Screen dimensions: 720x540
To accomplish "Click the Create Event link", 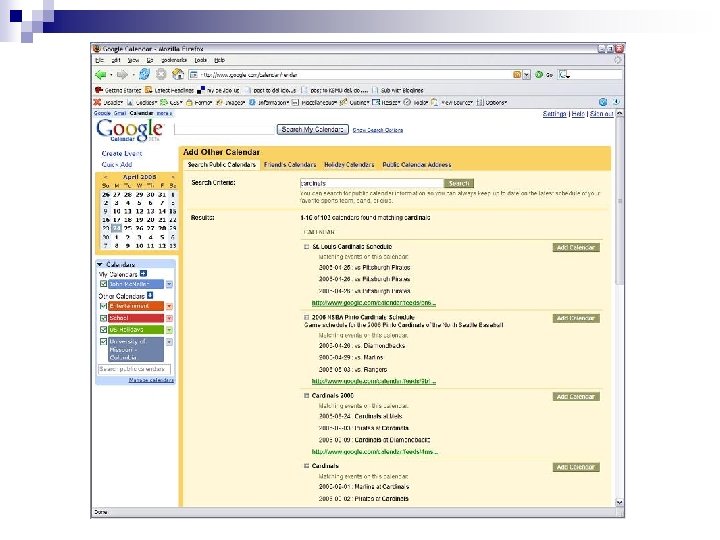I will 122,153.
